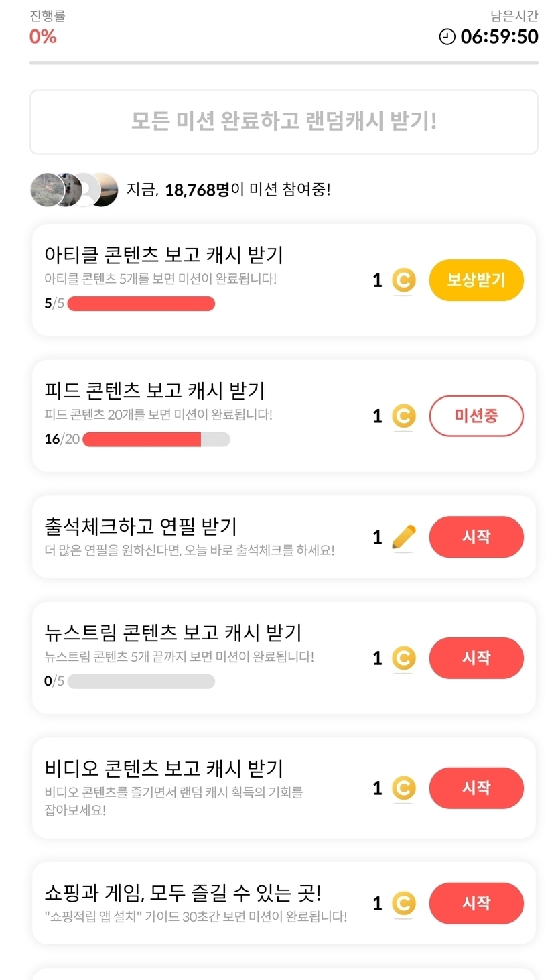
Task: Click the clock icon beside remaining time
Action: click(447, 37)
